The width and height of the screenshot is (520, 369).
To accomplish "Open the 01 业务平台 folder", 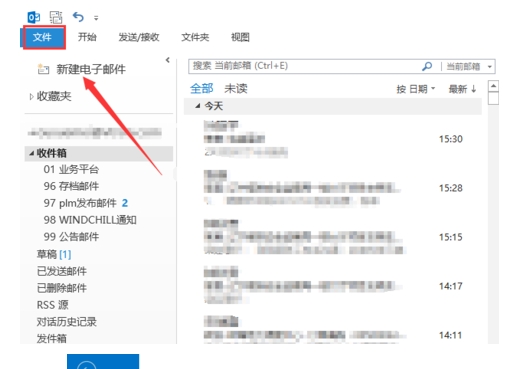I will pos(71,169).
